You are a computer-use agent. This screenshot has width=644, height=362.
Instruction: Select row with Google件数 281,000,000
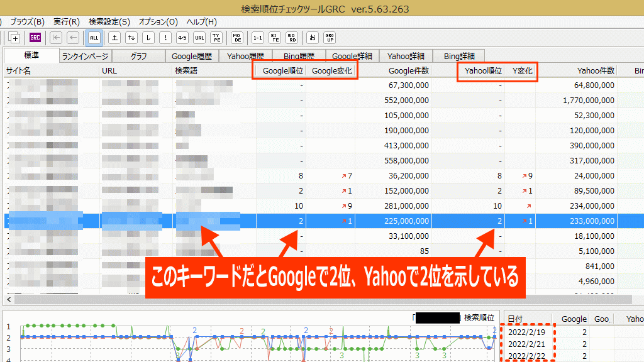[324, 206]
